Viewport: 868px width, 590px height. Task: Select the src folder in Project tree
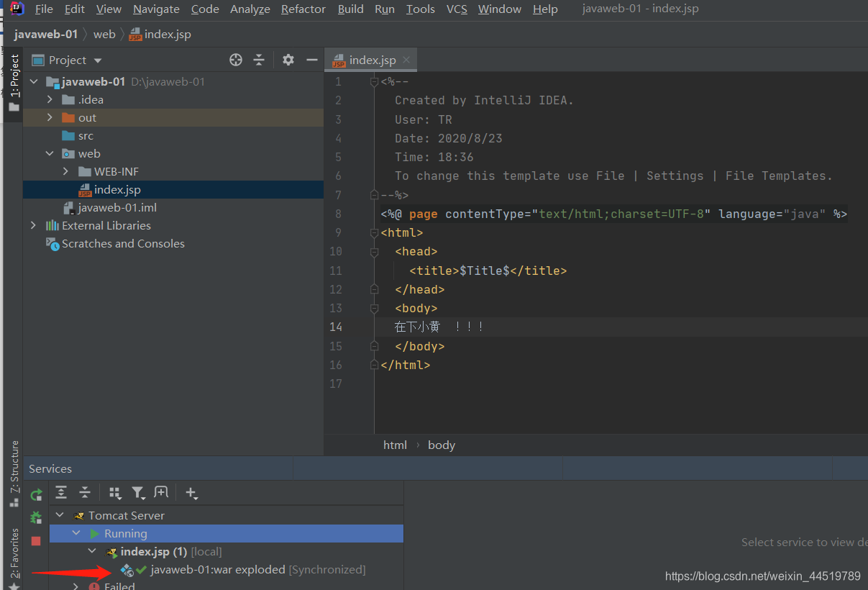pyautogui.click(x=86, y=136)
